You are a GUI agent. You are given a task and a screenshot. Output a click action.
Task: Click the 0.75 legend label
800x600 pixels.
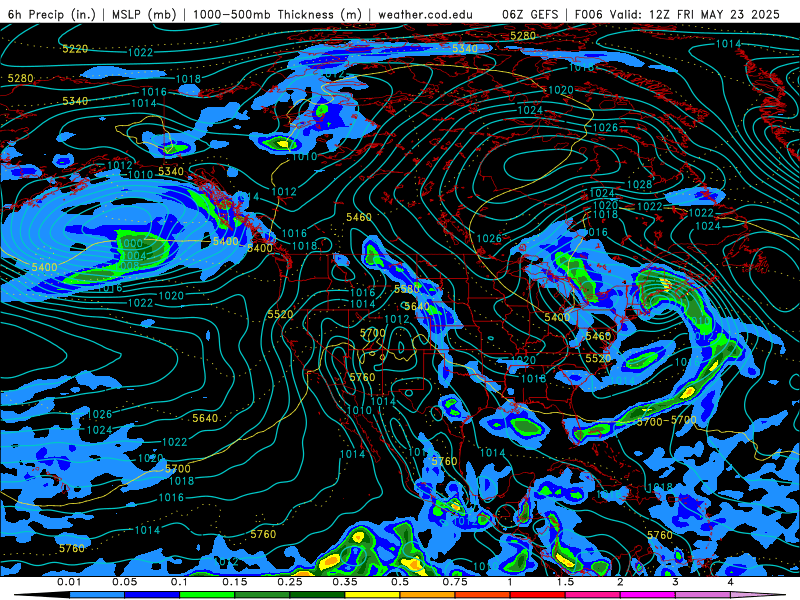[455, 582]
